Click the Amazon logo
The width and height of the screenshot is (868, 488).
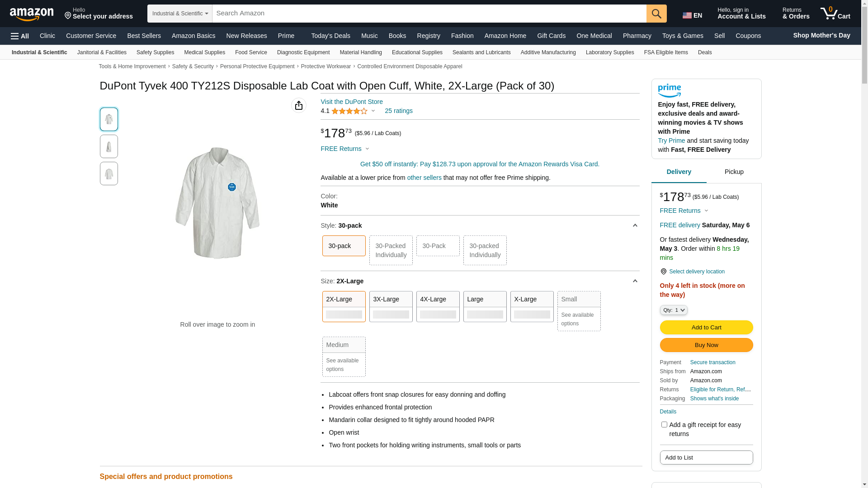[32, 14]
